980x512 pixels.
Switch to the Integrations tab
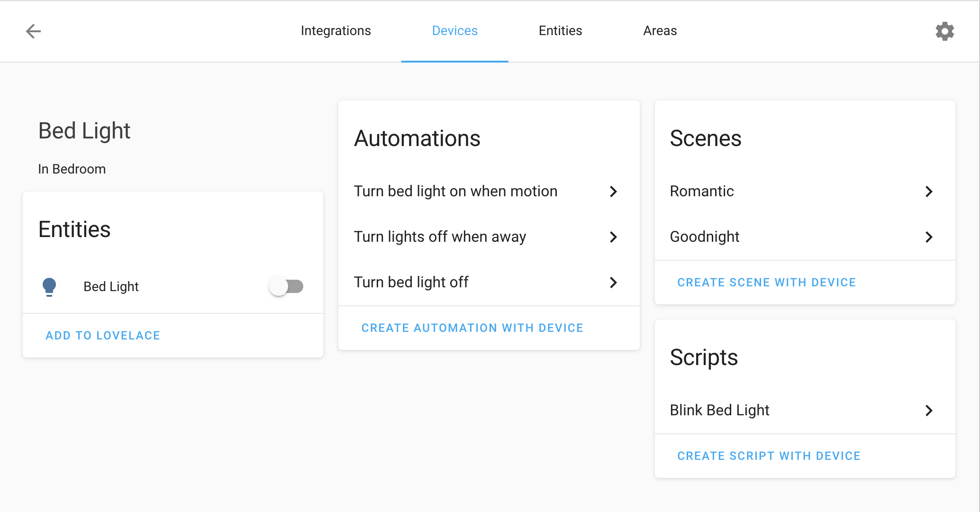(336, 31)
